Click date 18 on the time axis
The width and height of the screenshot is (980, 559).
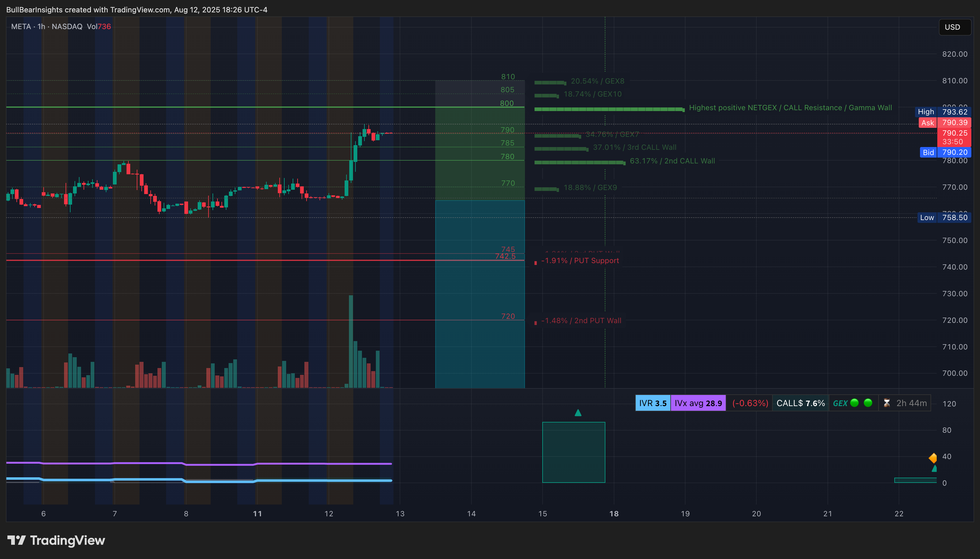614,514
